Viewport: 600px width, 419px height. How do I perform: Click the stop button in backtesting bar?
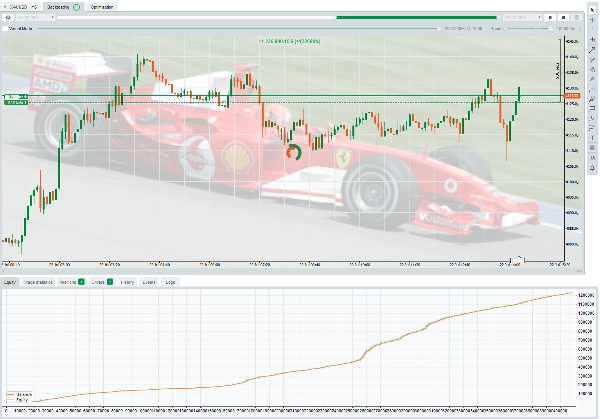[563, 17]
